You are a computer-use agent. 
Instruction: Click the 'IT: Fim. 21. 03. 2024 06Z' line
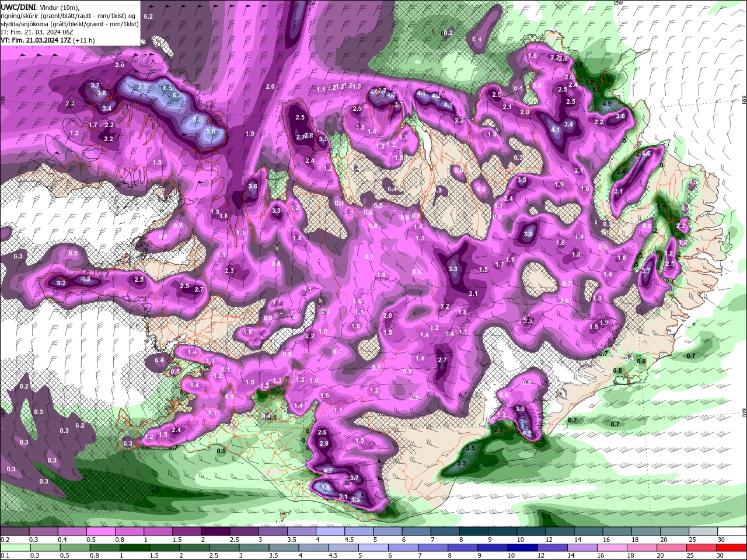[38, 32]
